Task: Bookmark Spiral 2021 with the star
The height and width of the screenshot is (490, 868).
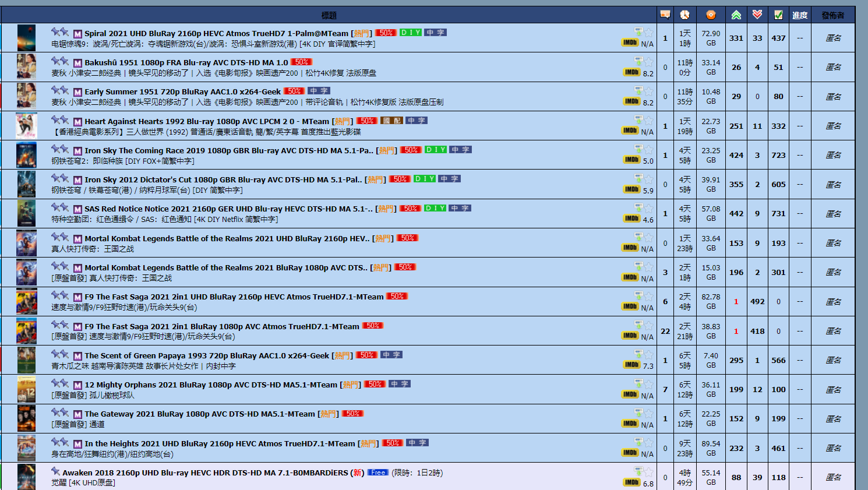Action: pos(648,32)
